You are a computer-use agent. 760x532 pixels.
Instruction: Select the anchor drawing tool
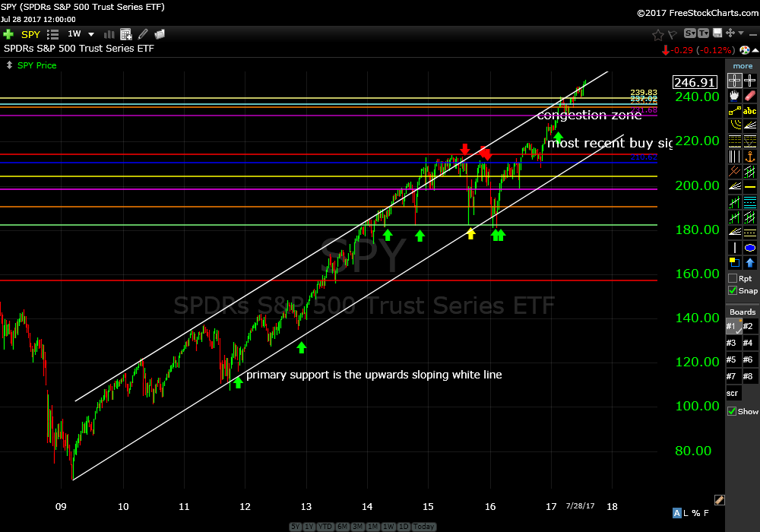[750, 157]
